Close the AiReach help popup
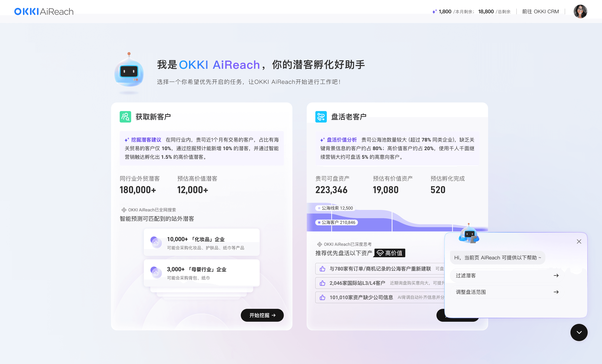 pos(579,241)
